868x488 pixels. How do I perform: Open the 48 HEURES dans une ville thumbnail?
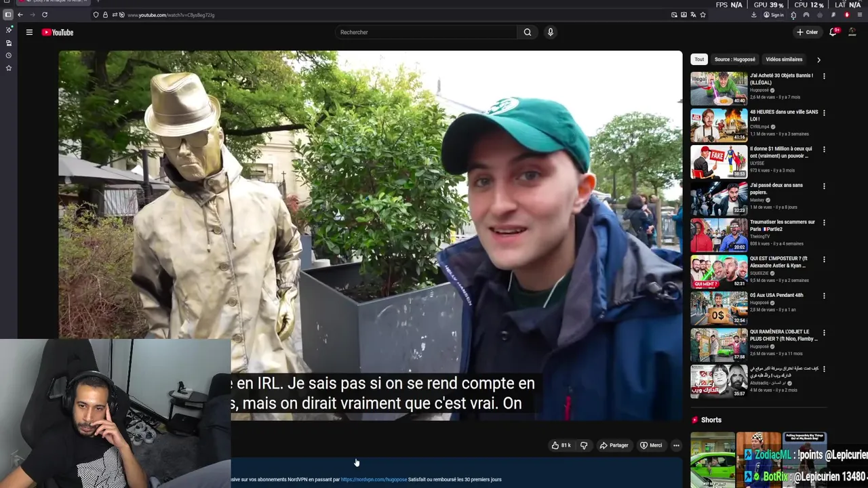[719, 125]
